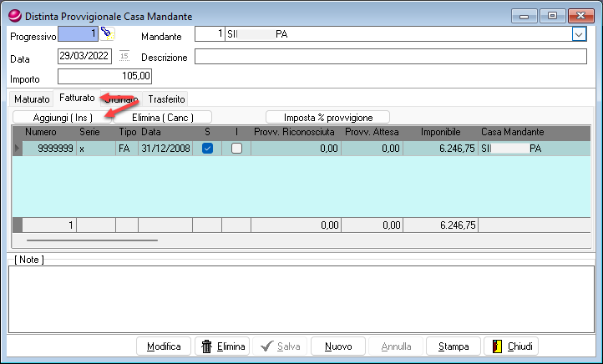The width and height of the screenshot is (603, 364).
Task: Expand the Mandante dropdown list
Action: (579, 34)
